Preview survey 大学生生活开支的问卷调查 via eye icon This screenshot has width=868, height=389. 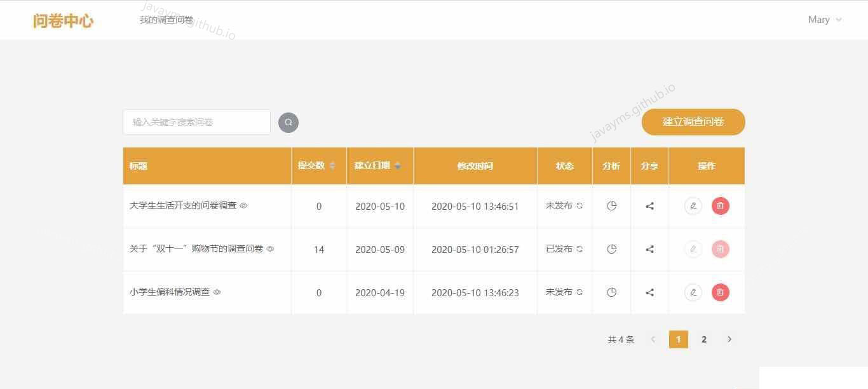pos(244,206)
